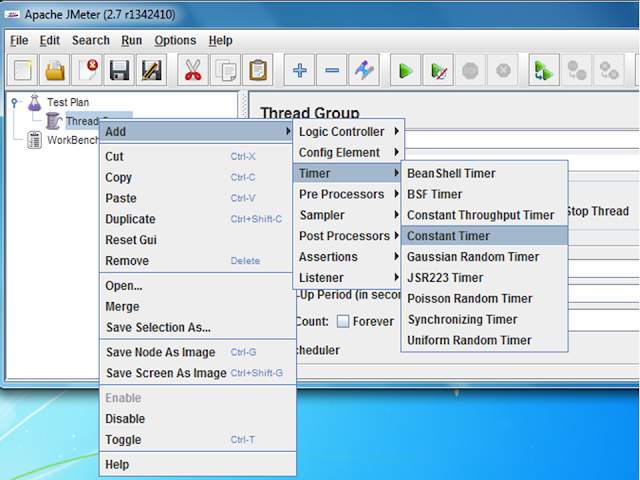This screenshot has height=480, width=640.
Task: Click the New test plan toolbar icon
Action: click(22, 70)
